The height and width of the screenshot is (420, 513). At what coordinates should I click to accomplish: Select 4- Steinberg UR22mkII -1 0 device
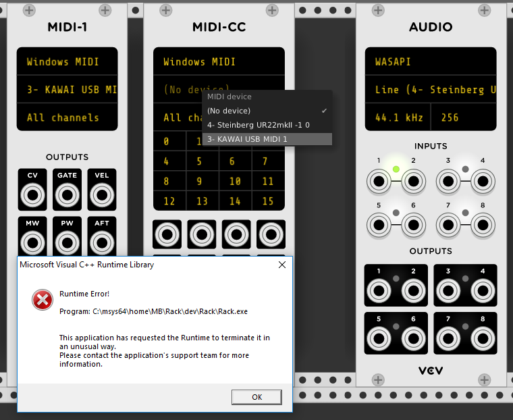coord(267,125)
